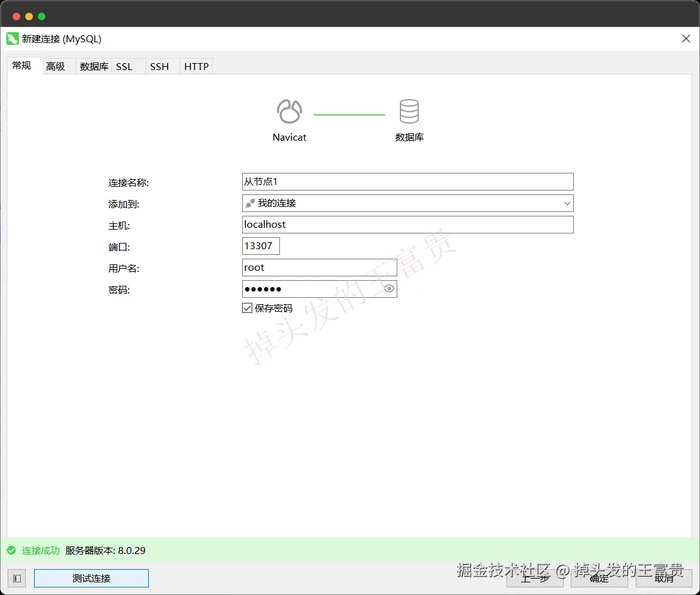This screenshot has height=595, width=700.
Task: Click the 端口: label
Action: pos(119,247)
